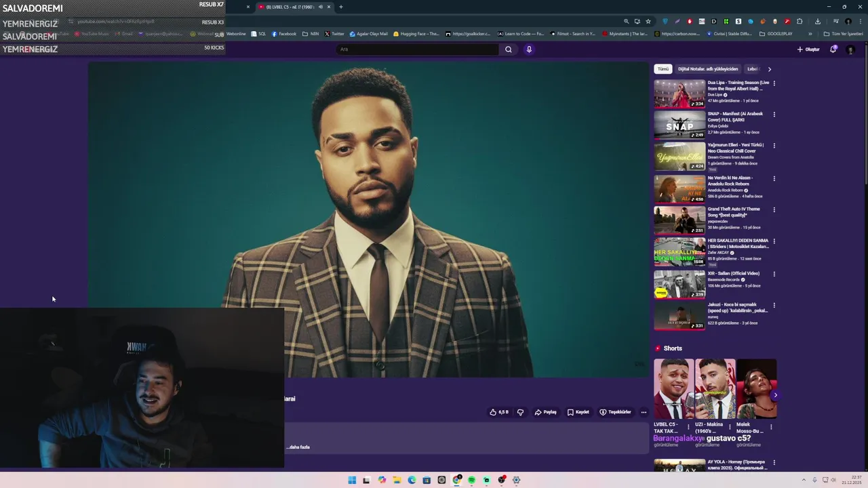Screen dimensions: 868x488
Task: Open NBN bookmarks folder
Action: 311,34
